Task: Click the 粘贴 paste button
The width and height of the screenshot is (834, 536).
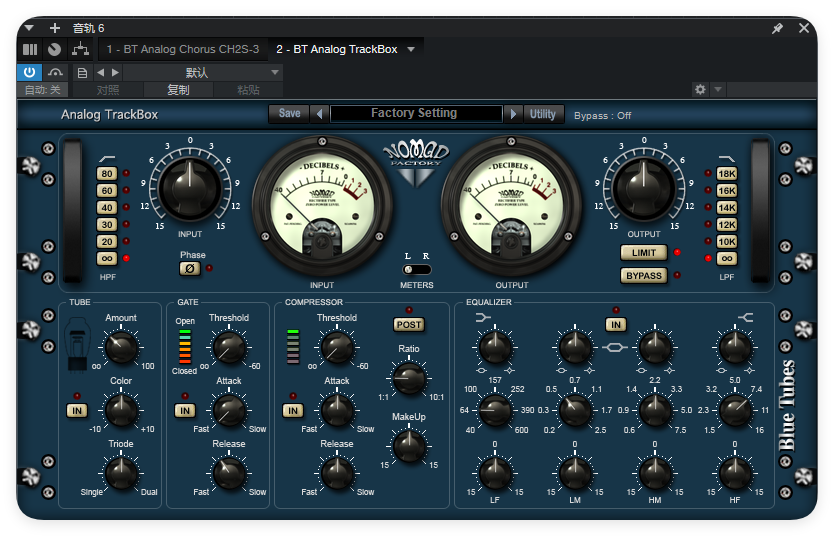Action: 248,90
